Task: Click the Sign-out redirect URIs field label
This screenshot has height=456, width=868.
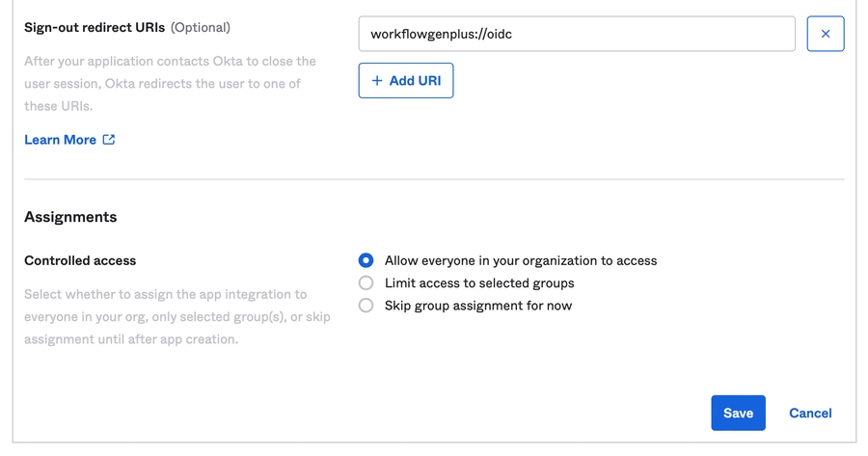Action: [95, 28]
